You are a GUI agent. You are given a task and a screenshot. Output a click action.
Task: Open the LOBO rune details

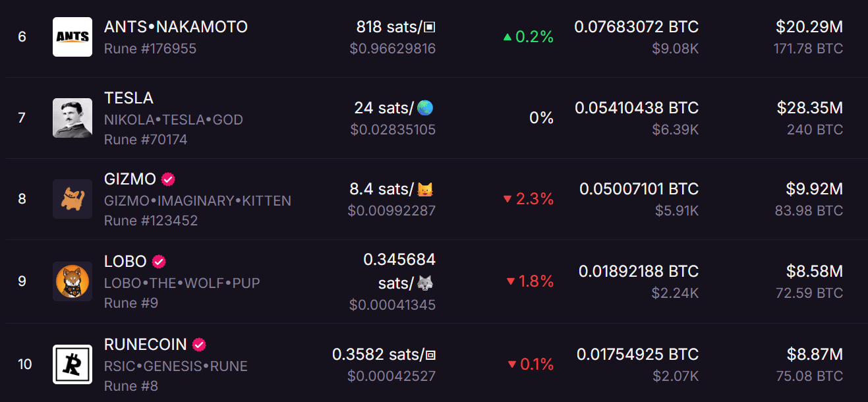125,262
